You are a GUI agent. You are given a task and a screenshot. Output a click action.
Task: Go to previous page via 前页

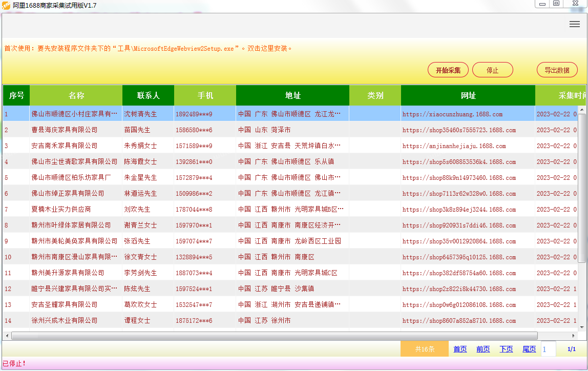[483, 349]
